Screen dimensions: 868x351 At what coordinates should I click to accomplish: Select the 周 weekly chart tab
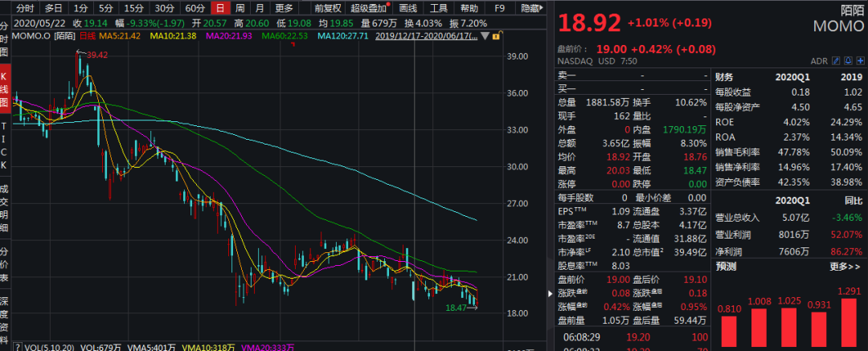click(240, 8)
